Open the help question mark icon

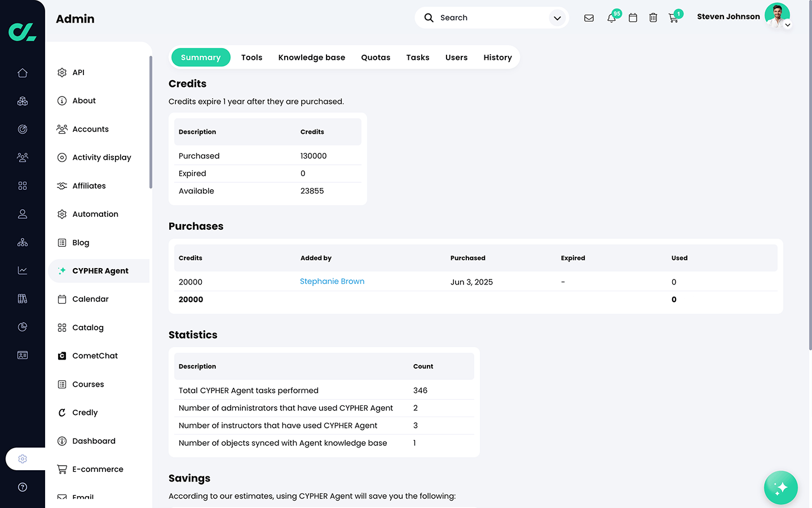click(23, 487)
